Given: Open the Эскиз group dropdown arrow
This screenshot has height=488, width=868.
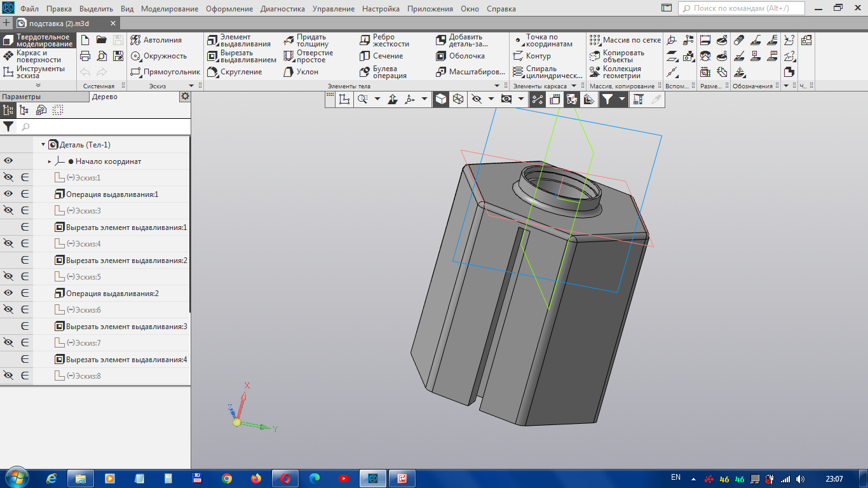Looking at the screenshot, I should coord(191,86).
